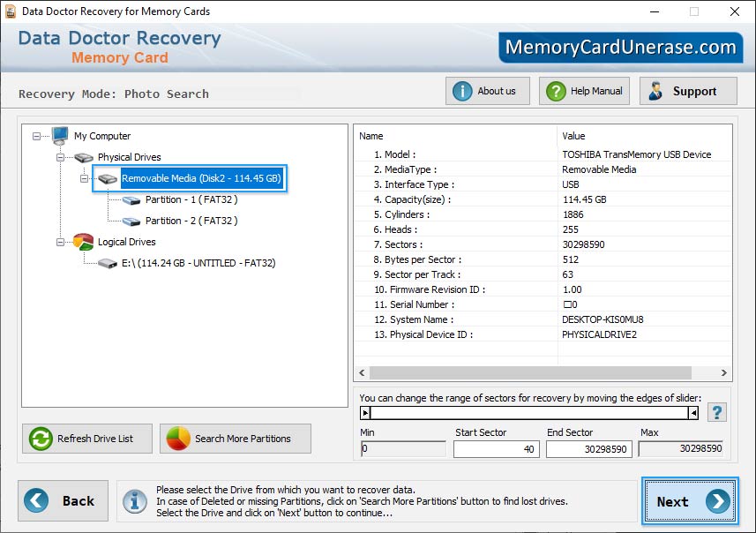The width and height of the screenshot is (756, 533).
Task: Click the sector range slider track
Action: (x=529, y=413)
